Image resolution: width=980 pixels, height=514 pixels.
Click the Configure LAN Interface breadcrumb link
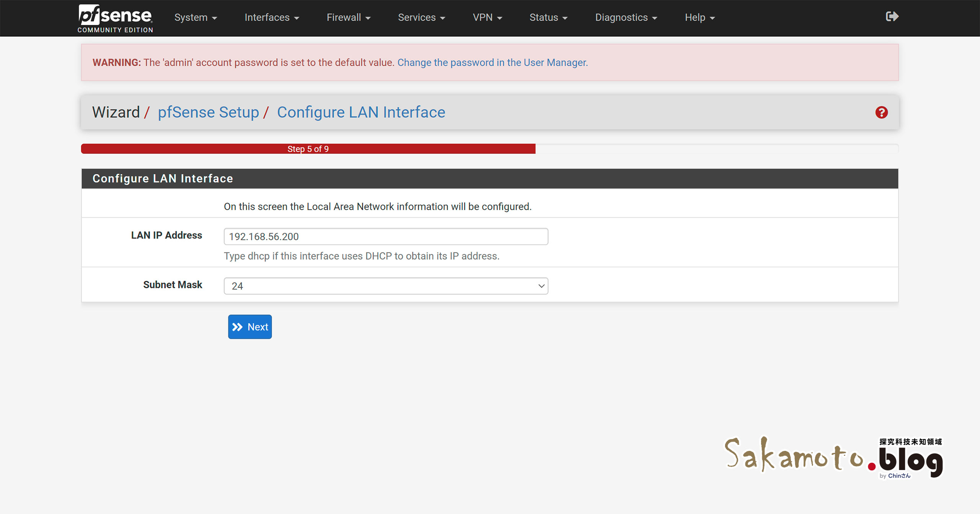coord(361,112)
